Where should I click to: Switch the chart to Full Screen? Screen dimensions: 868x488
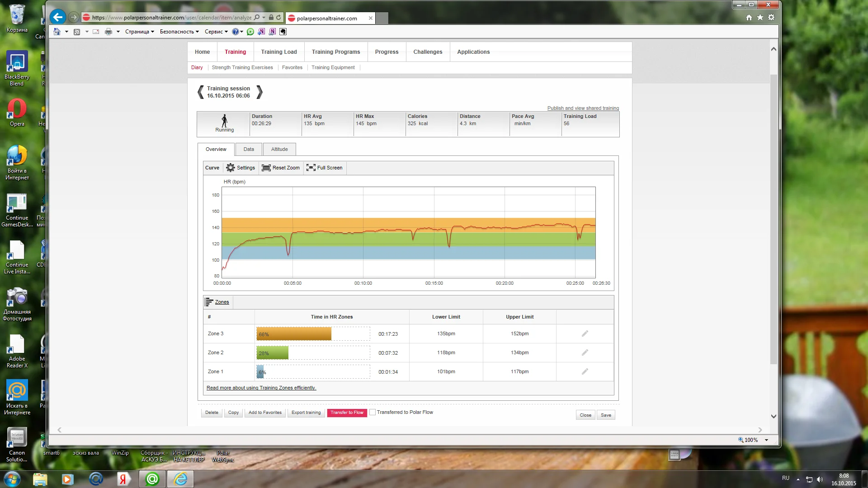(311, 168)
